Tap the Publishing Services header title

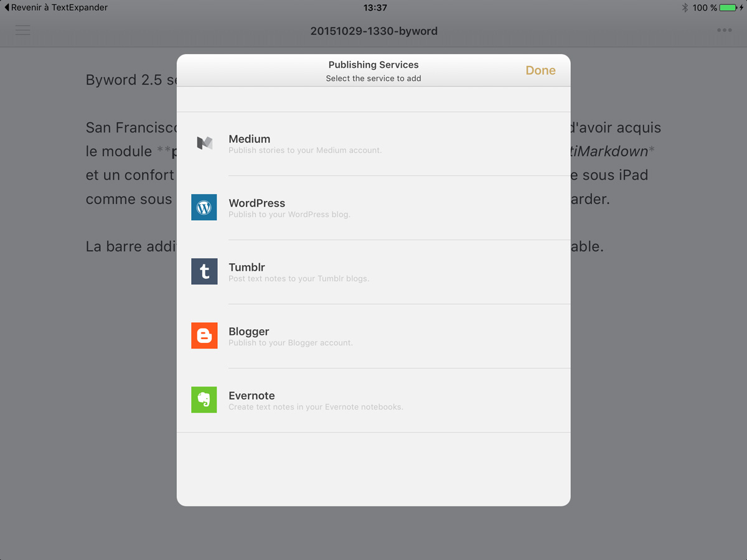tap(374, 65)
